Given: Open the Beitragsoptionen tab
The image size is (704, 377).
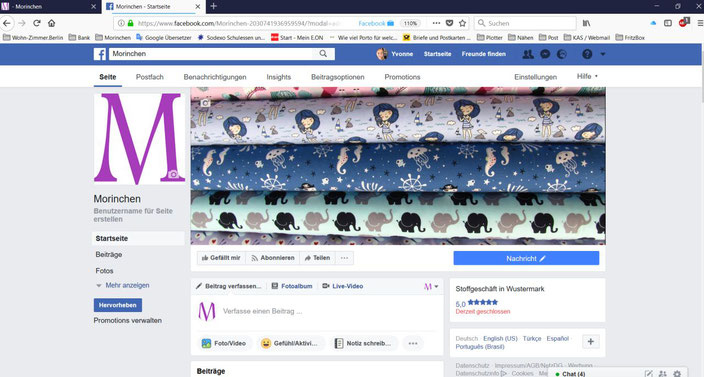Looking at the screenshot, I should click(x=338, y=77).
